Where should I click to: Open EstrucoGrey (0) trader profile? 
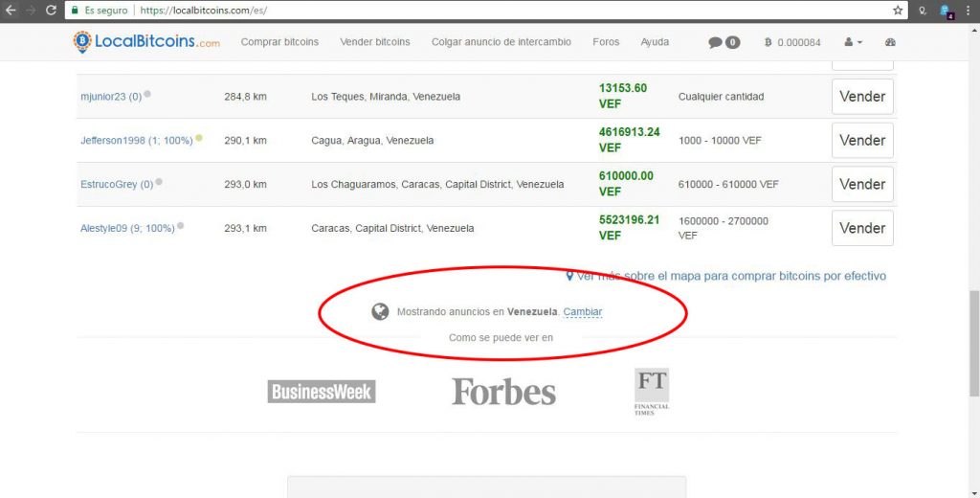point(116,185)
